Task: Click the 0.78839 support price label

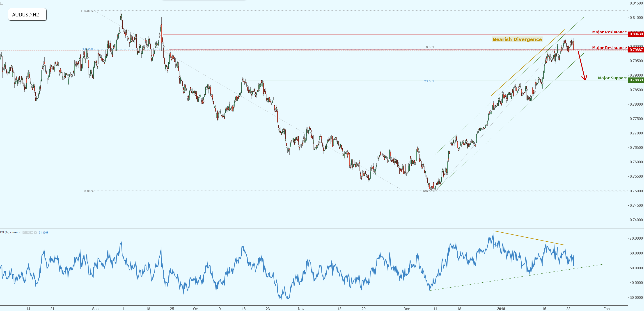Action: point(636,80)
